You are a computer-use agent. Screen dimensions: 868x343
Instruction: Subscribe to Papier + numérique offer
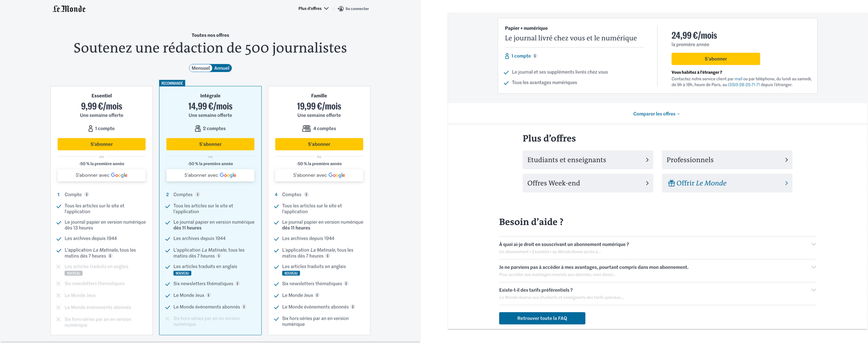pos(716,59)
